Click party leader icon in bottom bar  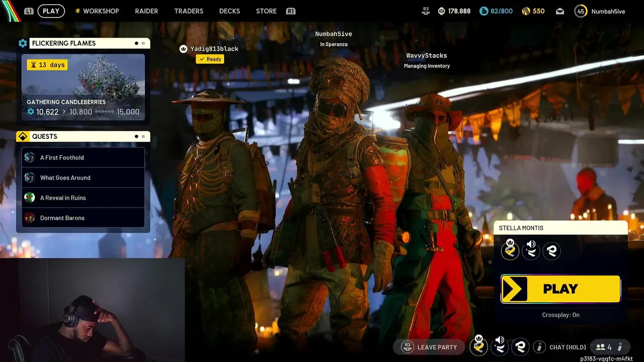(479, 346)
